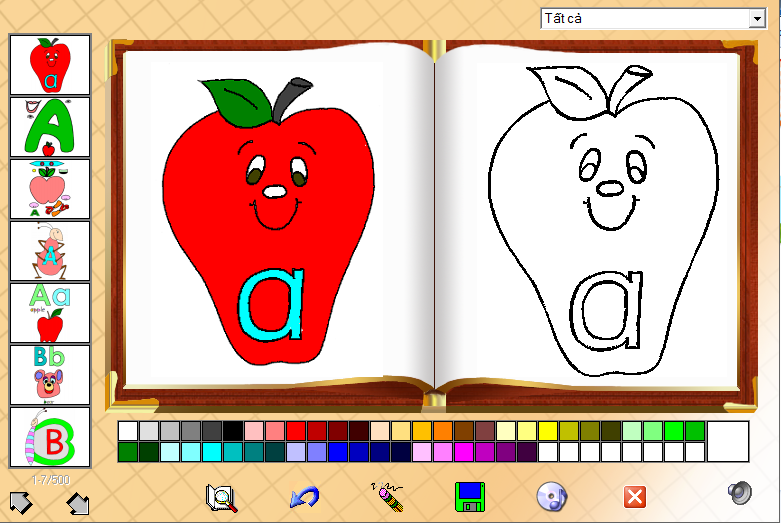The height and width of the screenshot is (523, 781).
Task: Select the cyan color swatch
Action: [212, 452]
